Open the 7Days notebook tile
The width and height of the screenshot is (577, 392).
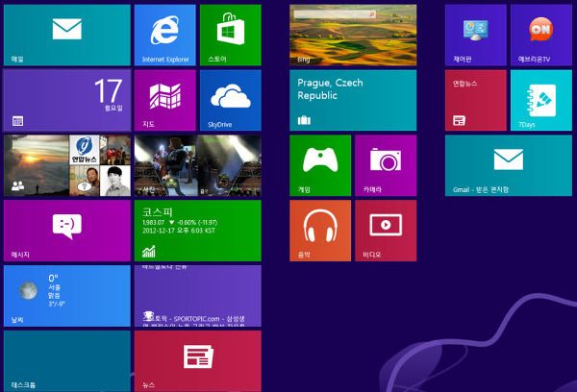(x=540, y=100)
